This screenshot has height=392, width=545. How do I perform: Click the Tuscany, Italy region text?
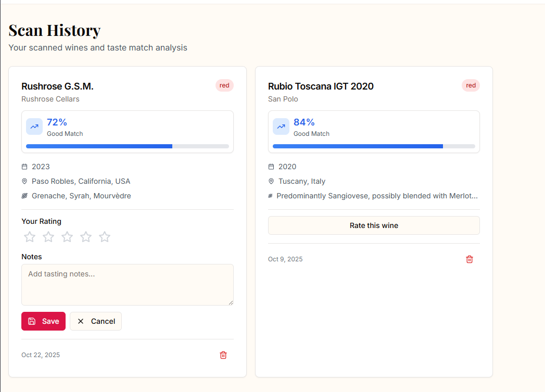point(302,181)
